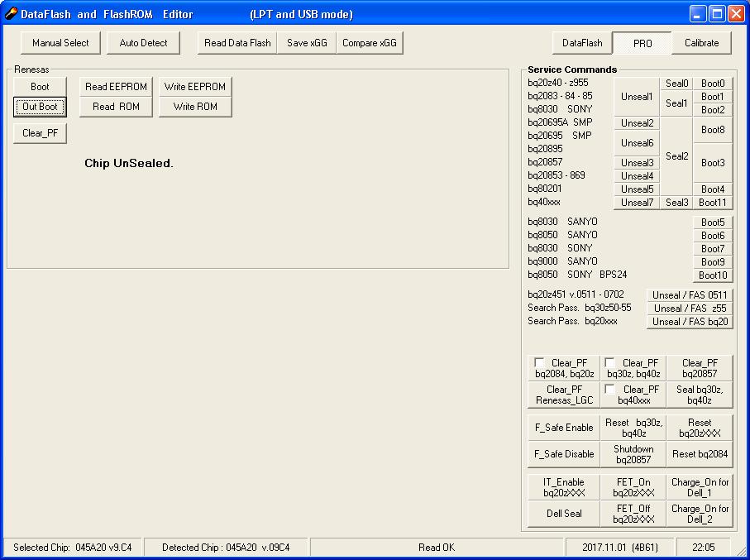This screenshot has height=560, width=750.
Task: Click FET_Off bq20zXXX
Action: click(633, 514)
